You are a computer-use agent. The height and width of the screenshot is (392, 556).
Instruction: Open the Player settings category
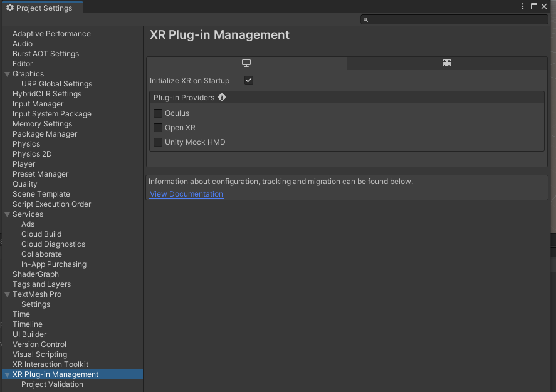coord(24,164)
